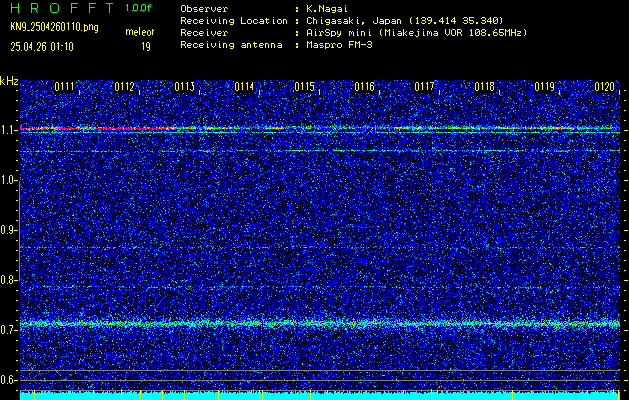Click Maspro FM-3 antenna text

click(339, 45)
